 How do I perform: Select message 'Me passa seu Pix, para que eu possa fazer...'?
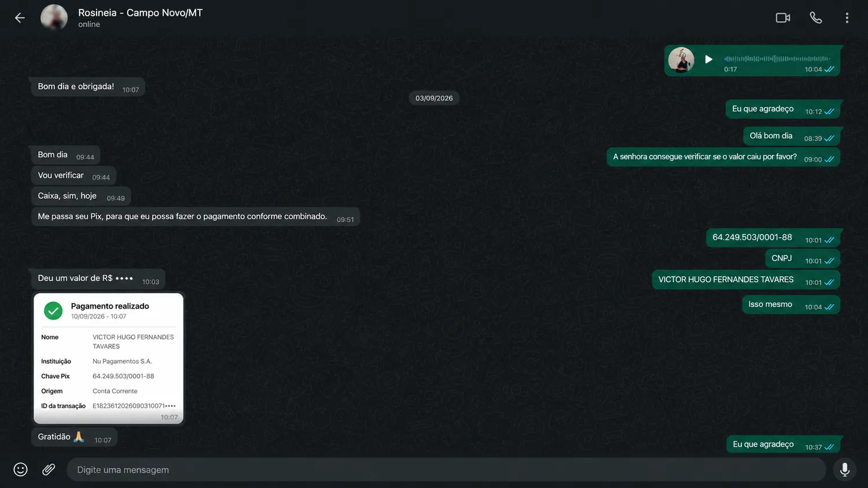pyautogui.click(x=196, y=217)
